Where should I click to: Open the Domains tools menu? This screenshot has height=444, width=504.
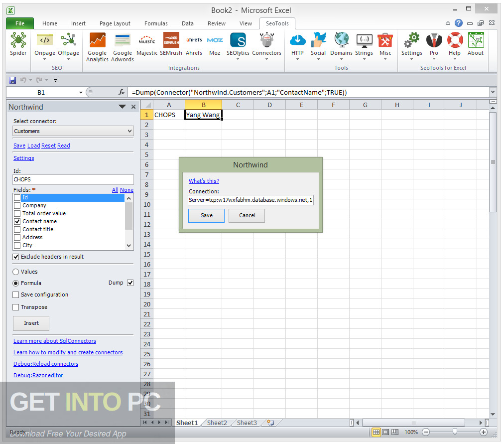point(341,47)
